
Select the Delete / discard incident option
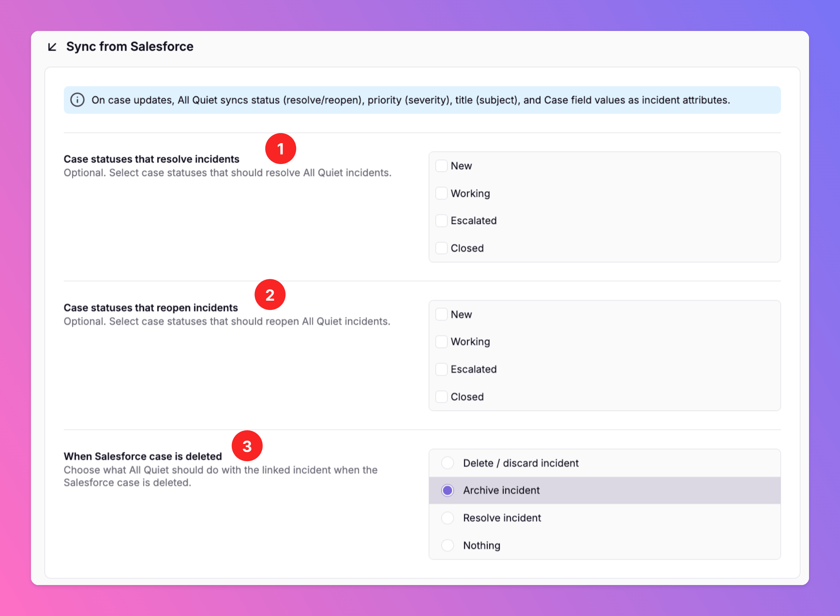[x=447, y=463]
